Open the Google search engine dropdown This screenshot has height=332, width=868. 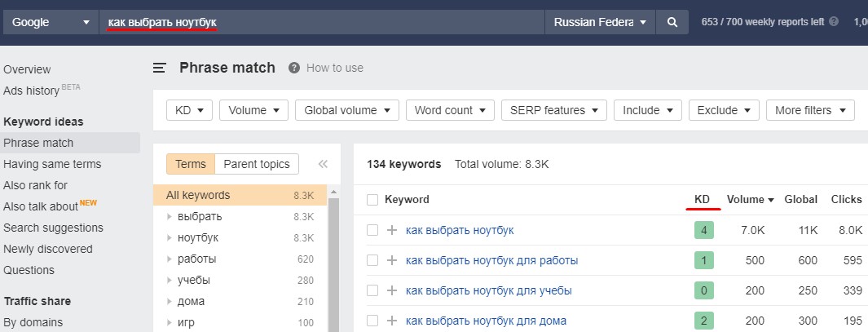(50, 22)
